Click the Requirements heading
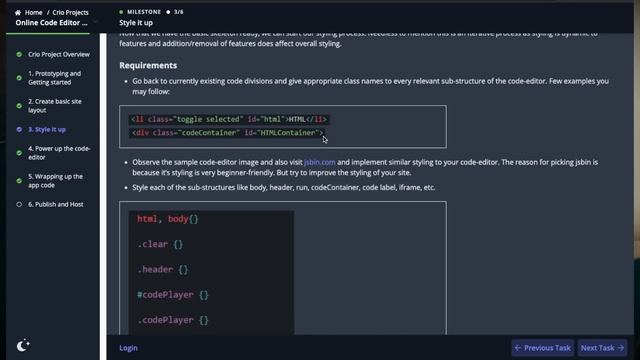This screenshot has height=360, width=640. (148, 65)
